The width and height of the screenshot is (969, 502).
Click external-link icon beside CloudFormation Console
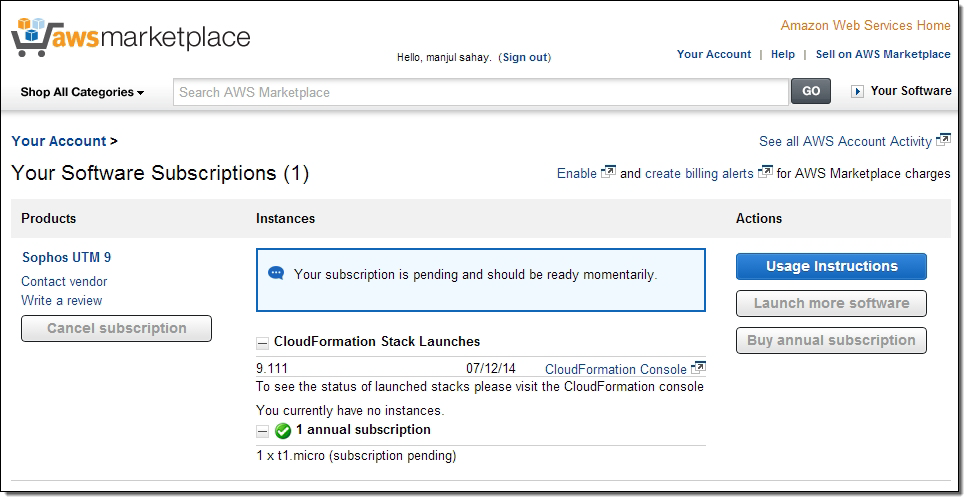tap(698, 369)
